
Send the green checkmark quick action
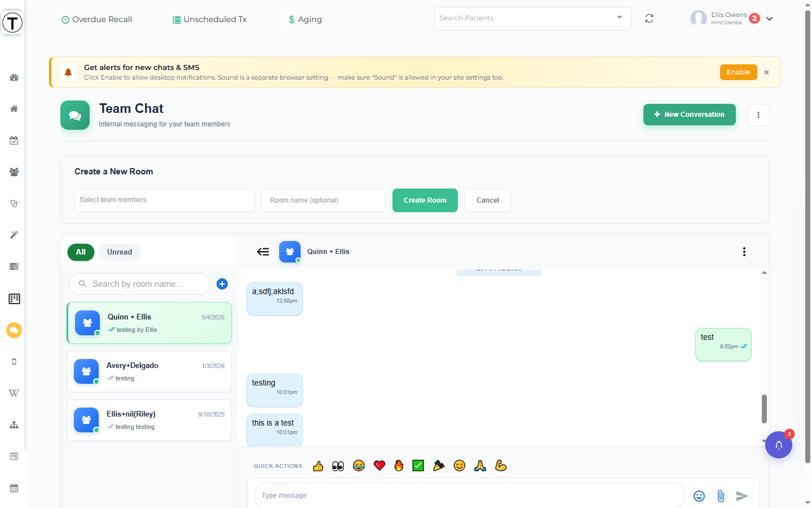click(418, 466)
